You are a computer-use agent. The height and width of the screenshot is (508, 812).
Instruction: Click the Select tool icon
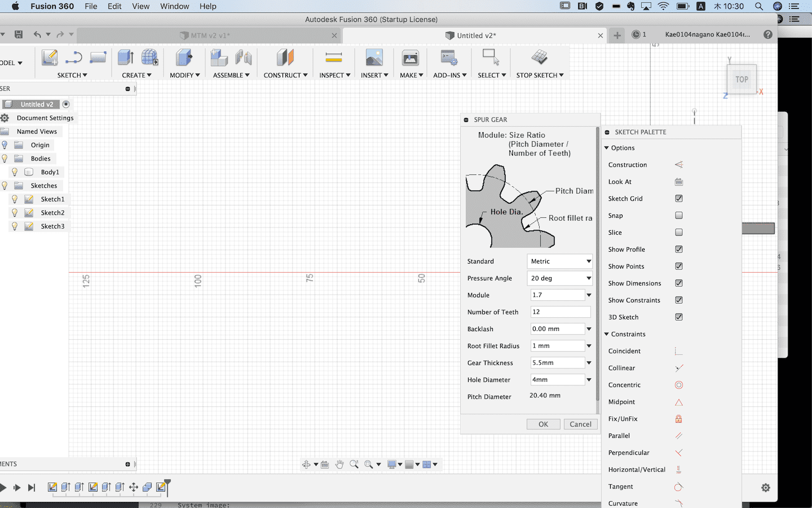491,58
